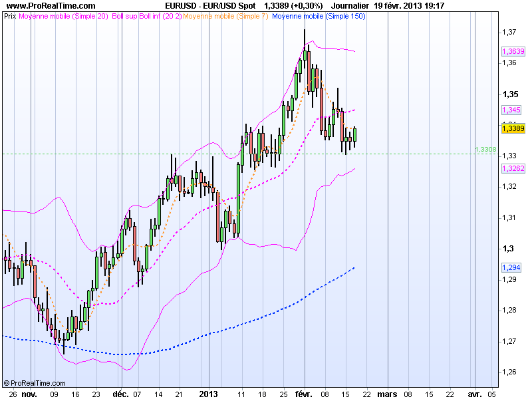Viewport: 532px width, 399px height.
Task: Click the © ProRealTime.com copyright text
Action: point(35,384)
